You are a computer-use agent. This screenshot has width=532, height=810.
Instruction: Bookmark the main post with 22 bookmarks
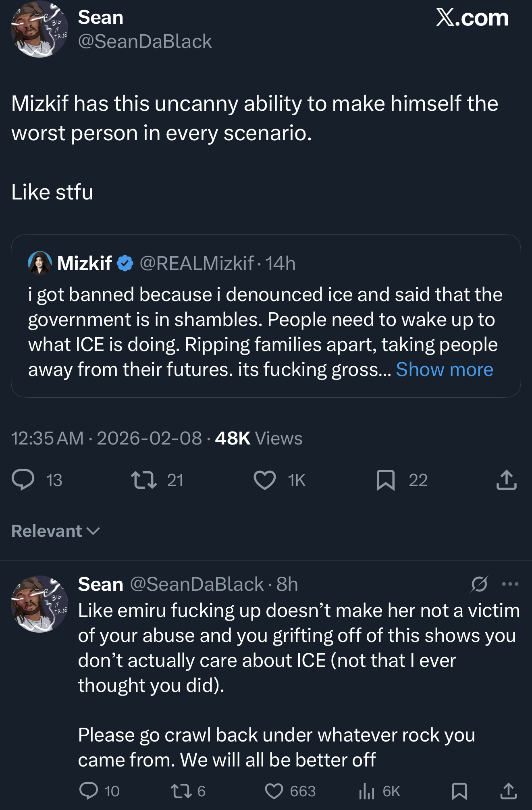click(385, 480)
